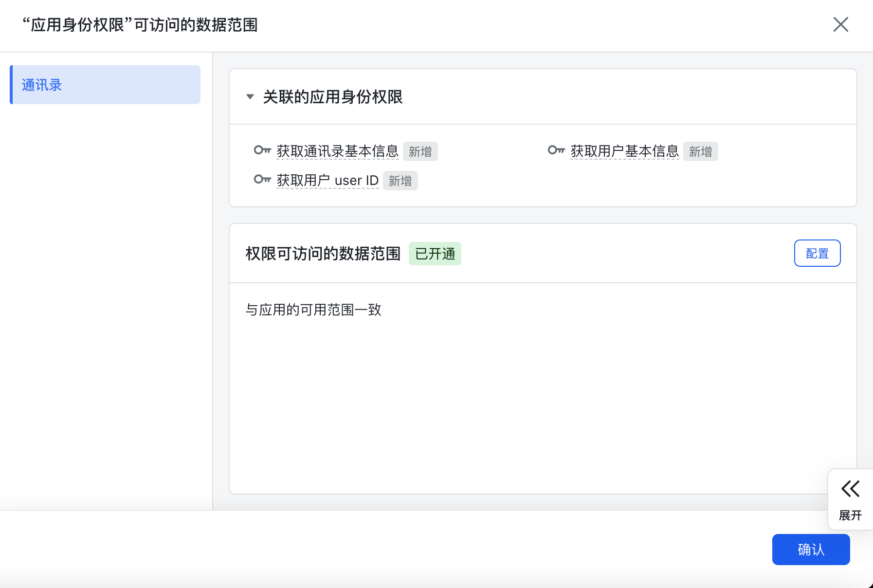Open the 获取通讯录基本信息 permission link
This screenshot has height=588, width=873.
click(337, 151)
